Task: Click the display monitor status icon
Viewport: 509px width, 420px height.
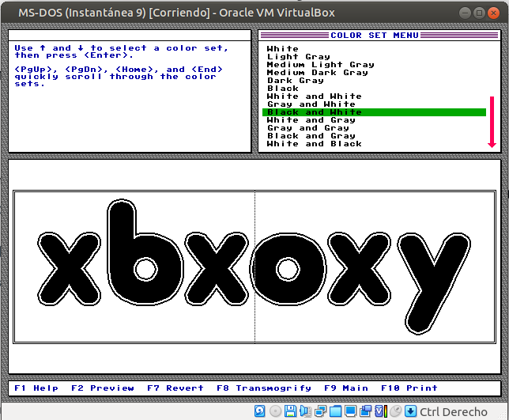Action: coord(351,411)
